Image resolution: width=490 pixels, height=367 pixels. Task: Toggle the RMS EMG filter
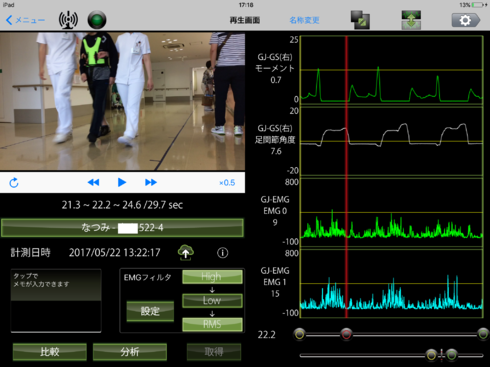click(x=212, y=324)
